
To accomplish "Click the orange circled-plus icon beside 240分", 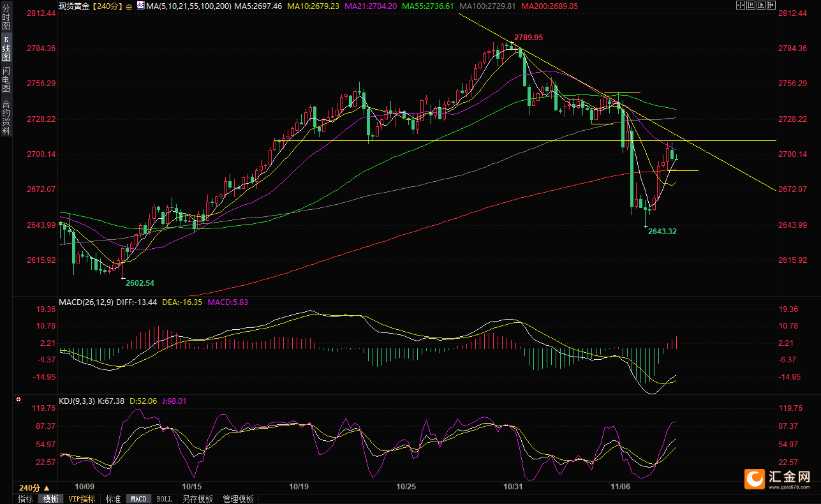I will pos(129,6).
